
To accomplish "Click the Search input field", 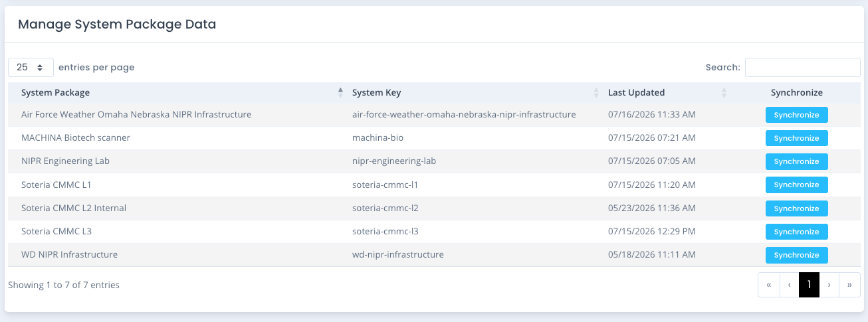I will click(802, 67).
